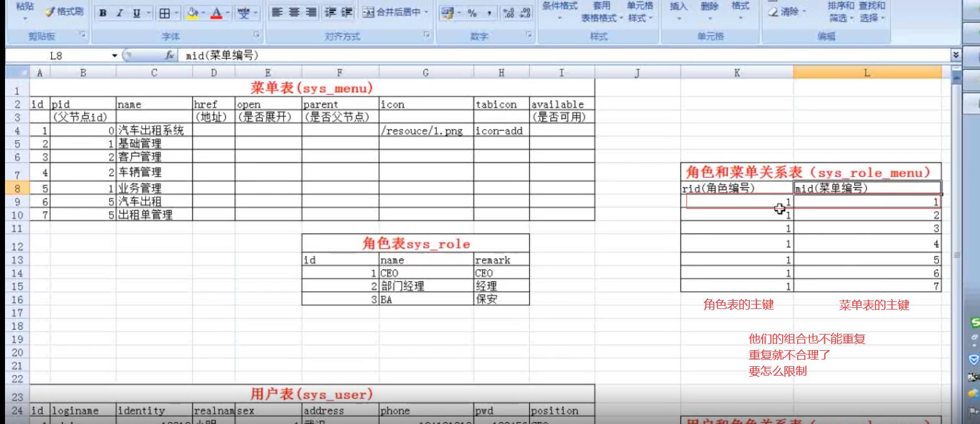The height and width of the screenshot is (424, 980).
Task: Open the 单元格样式 cell styles menu
Action: pos(640,12)
